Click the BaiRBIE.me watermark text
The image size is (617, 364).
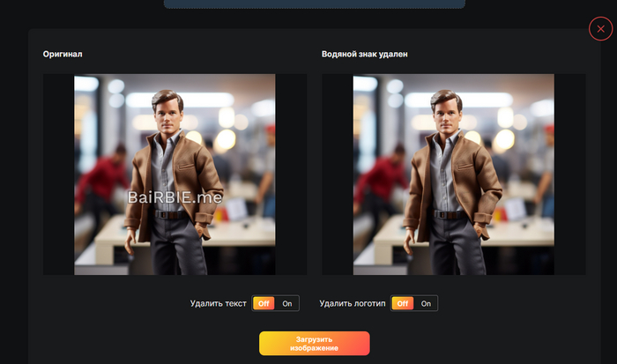point(175,198)
